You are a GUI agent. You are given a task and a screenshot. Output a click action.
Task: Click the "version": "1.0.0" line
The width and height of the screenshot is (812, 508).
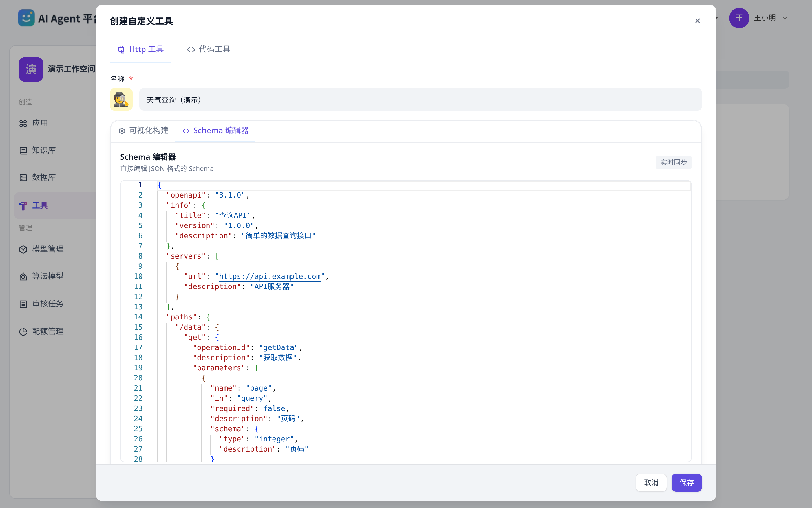point(217,225)
